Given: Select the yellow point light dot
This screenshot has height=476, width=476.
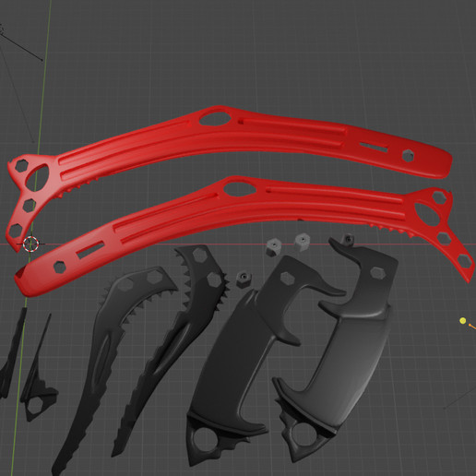Looking at the screenshot, I should (x=463, y=321).
